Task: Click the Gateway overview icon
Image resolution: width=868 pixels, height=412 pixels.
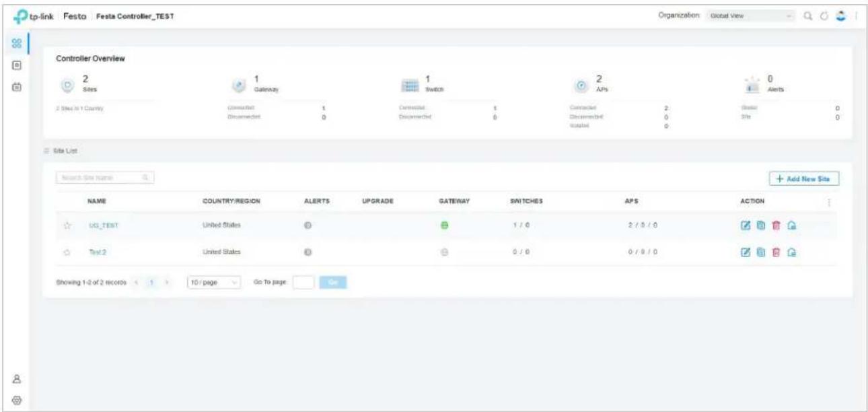Action: click(239, 86)
